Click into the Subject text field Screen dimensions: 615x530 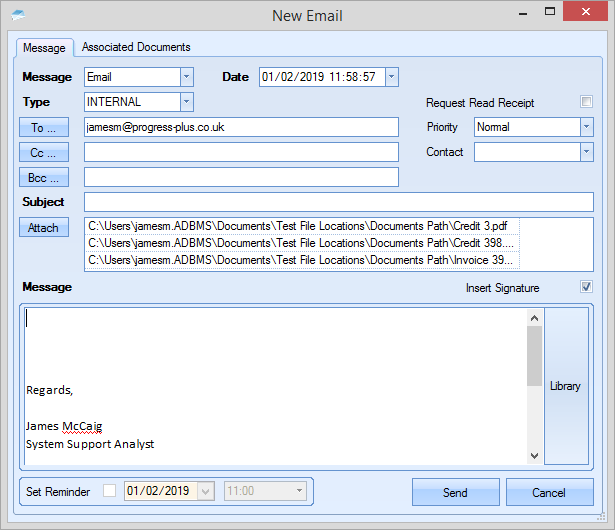coord(338,202)
